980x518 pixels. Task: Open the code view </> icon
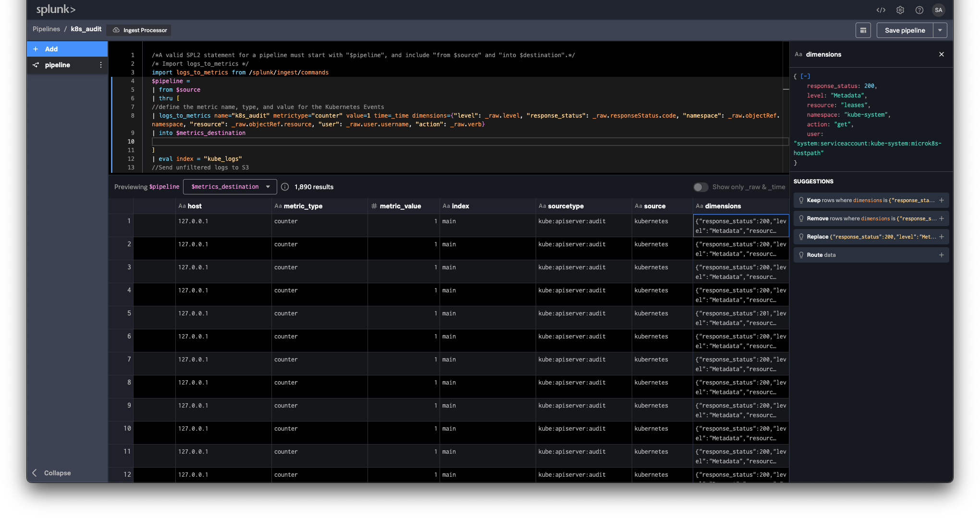(881, 10)
